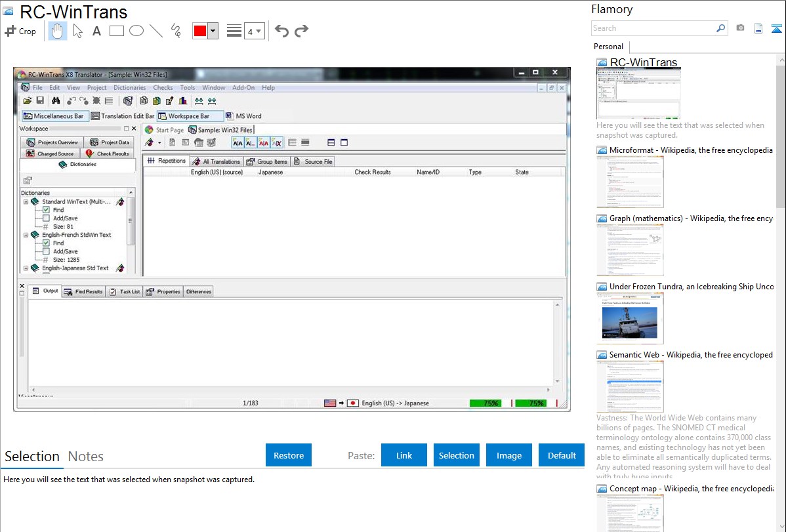Viewport: 786px width, 532px height.
Task: Toggle Add/Save checkbox under Standard WinText
Action: [x=46, y=218]
